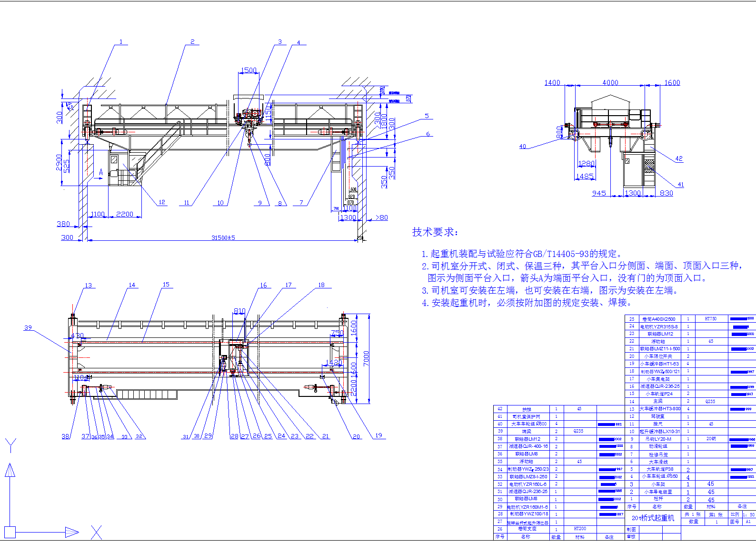
Task: Select the parts list cell 大车轨道P38
Action: 659,469
